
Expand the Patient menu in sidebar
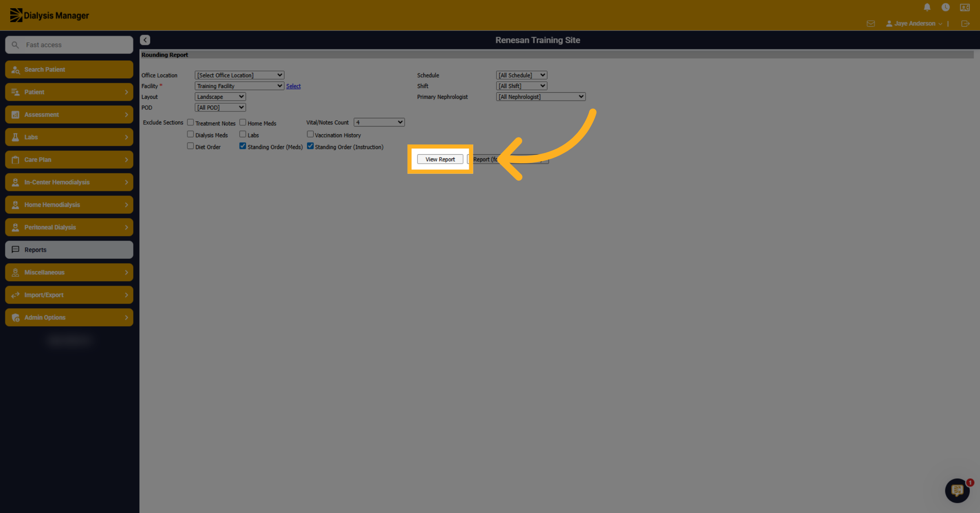(69, 92)
